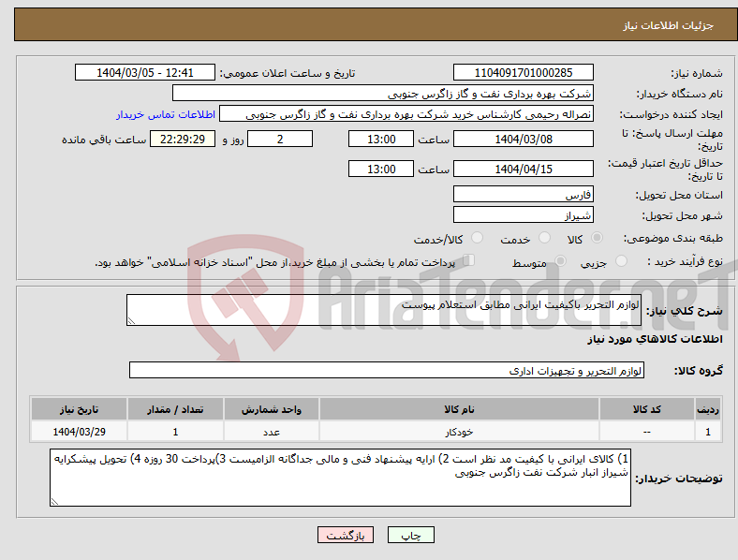Click the price validity hour field 13:00

[x=381, y=169]
